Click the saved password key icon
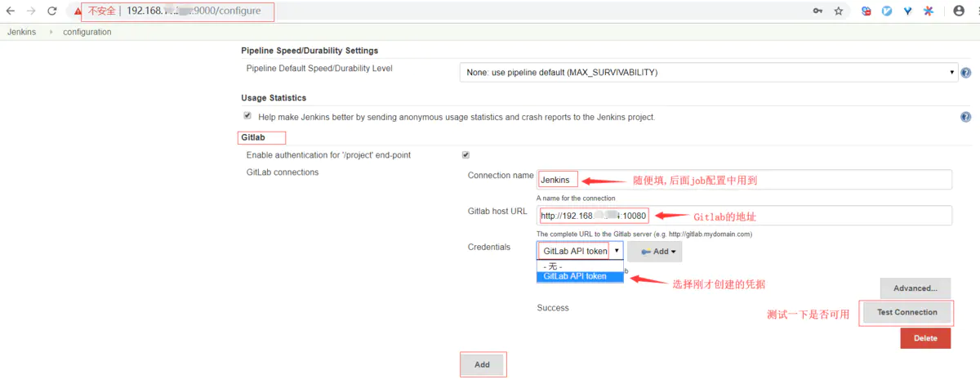 (817, 11)
